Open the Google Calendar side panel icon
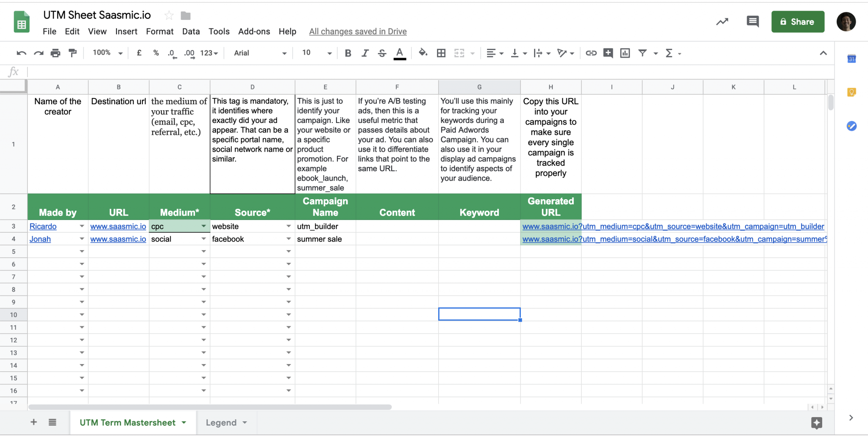The height and width of the screenshot is (437, 868). (851, 59)
